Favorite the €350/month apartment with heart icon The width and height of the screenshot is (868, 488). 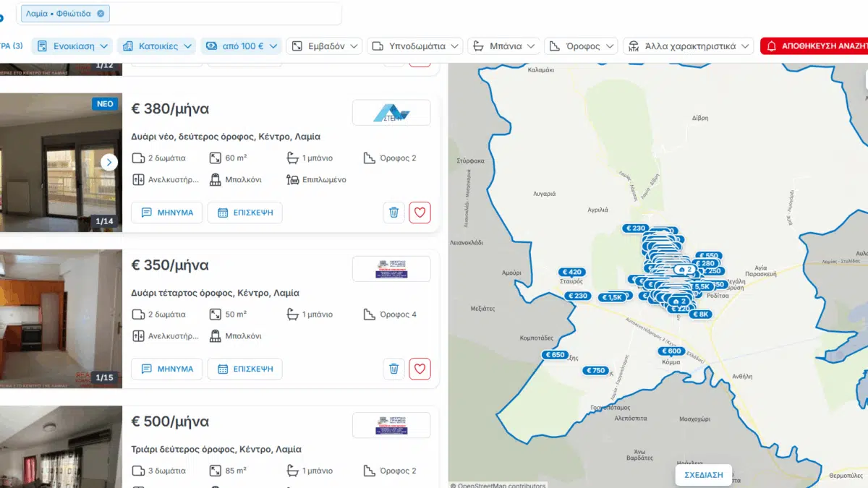420,369
